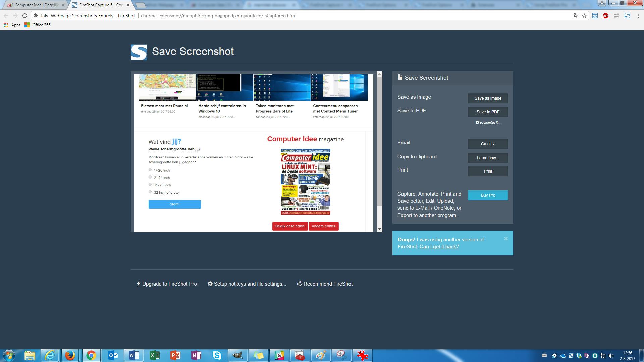
Task: Expand the Gmail email dropdown
Action: click(x=488, y=144)
